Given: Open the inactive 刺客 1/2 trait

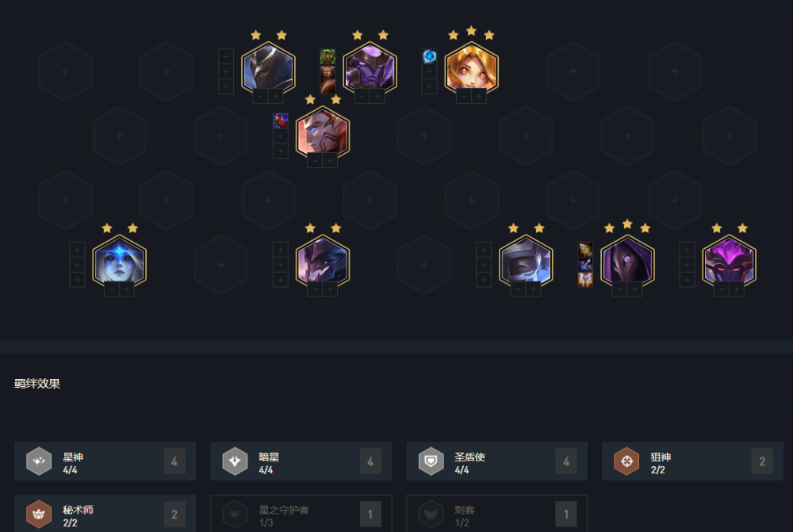Looking at the screenshot, I should [x=496, y=514].
